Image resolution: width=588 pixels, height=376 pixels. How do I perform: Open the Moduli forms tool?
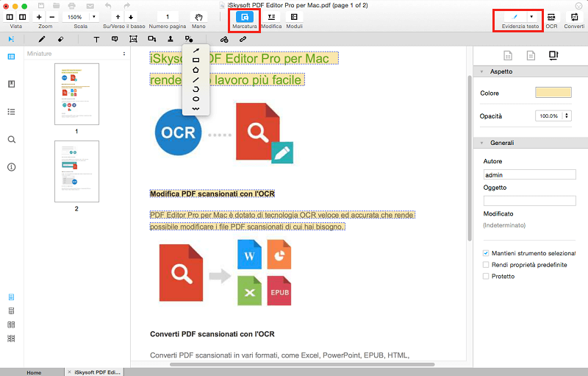294,17
